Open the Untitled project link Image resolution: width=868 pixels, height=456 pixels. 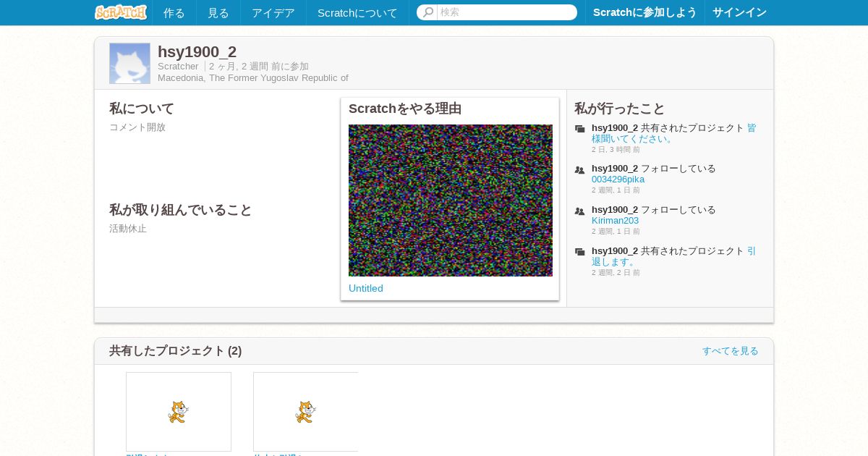[x=366, y=288]
